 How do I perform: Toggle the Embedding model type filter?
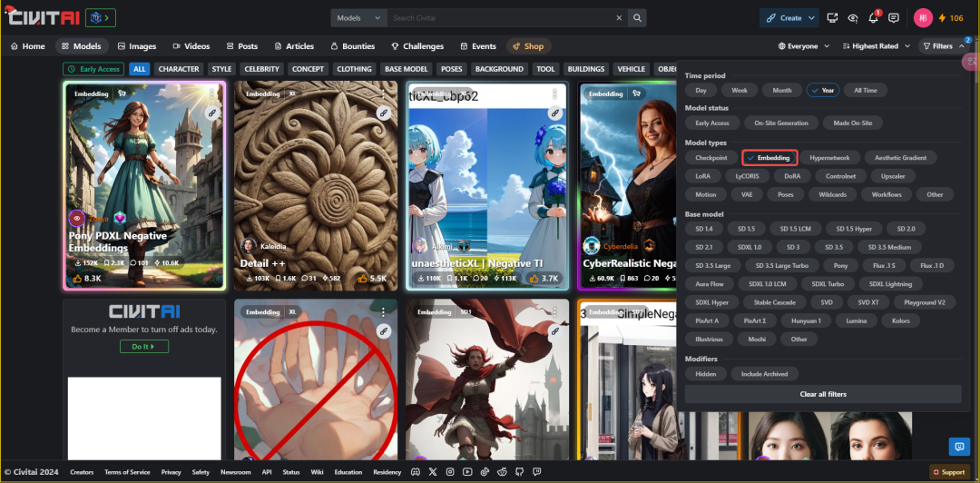coord(769,158)
